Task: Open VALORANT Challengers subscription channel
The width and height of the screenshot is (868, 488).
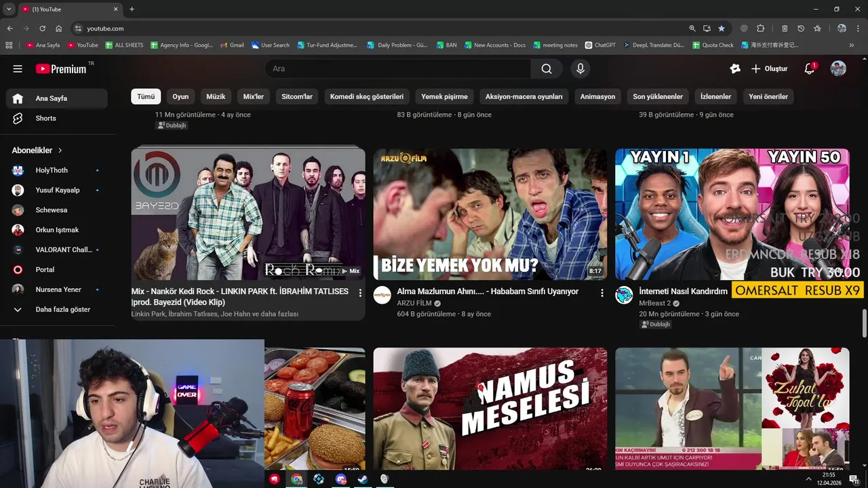Action: point(57,249)
